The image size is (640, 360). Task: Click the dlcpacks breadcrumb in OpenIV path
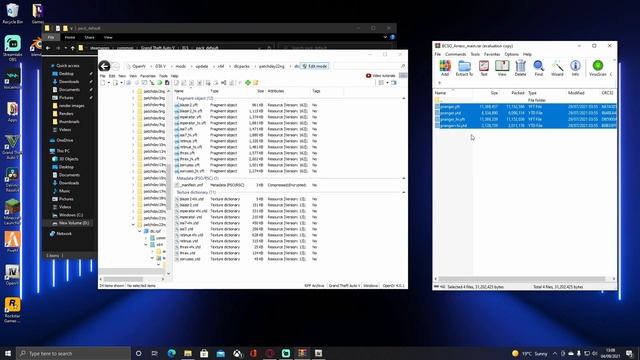pos(241,66)
